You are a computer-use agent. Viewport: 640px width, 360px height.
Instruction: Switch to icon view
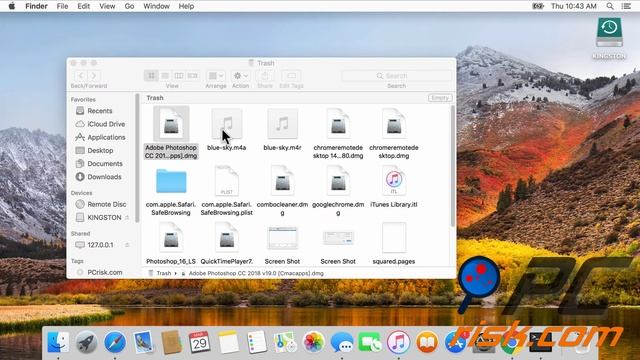[151, 76]
